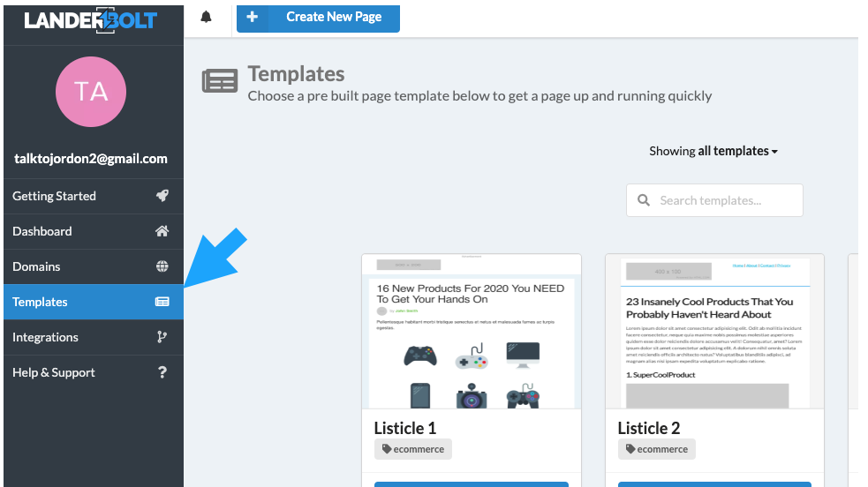
Task: Click the LanderBolt logo
Action: [x=91, y=21]
